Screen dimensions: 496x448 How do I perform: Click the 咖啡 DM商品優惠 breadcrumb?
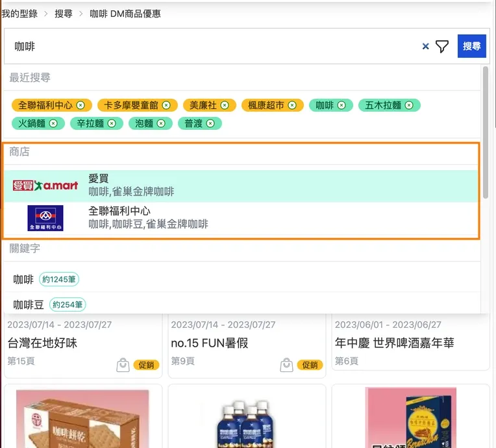click(125, 14)
